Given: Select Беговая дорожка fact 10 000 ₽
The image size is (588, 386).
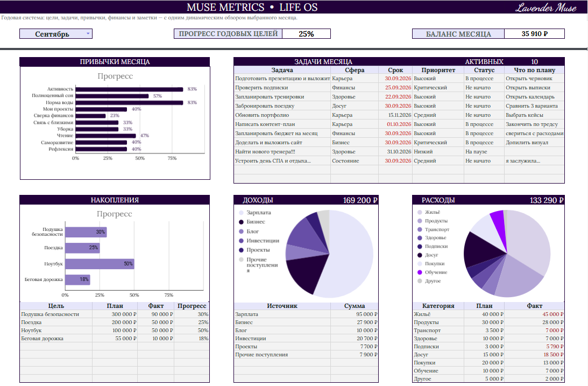Looking at the screenshot, I should click(x=155, y=339).
